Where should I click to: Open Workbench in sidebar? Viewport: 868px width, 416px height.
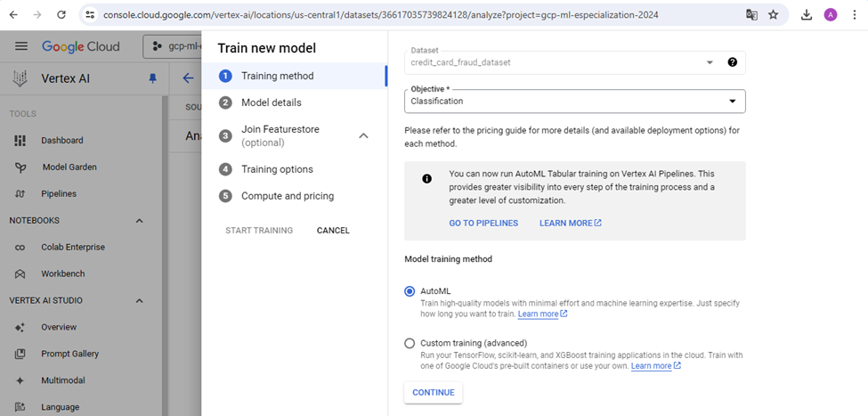coord(63,273)
